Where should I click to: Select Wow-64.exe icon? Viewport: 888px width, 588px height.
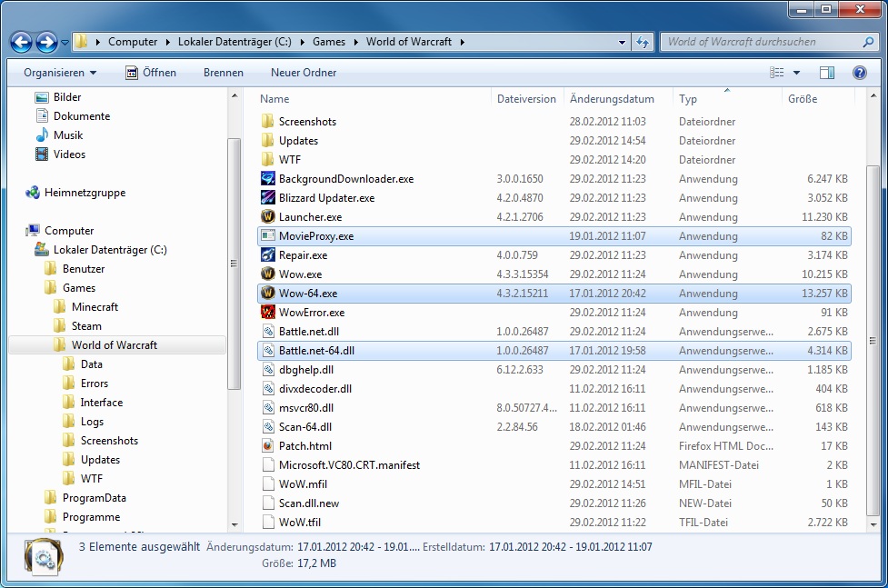(x=268, y=294)
